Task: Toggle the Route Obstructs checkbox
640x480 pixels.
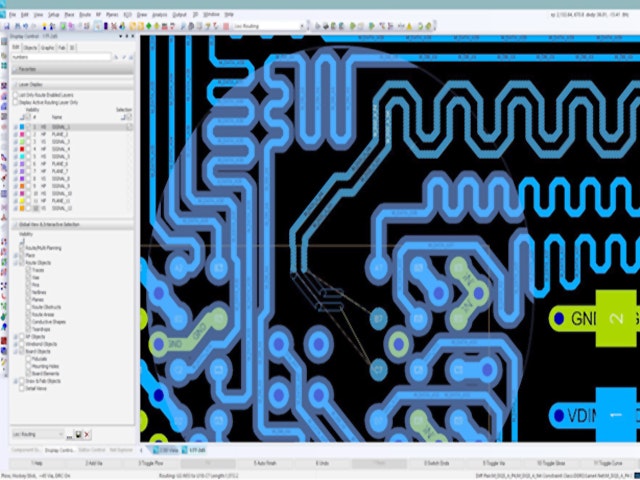Action: (28, 307)
